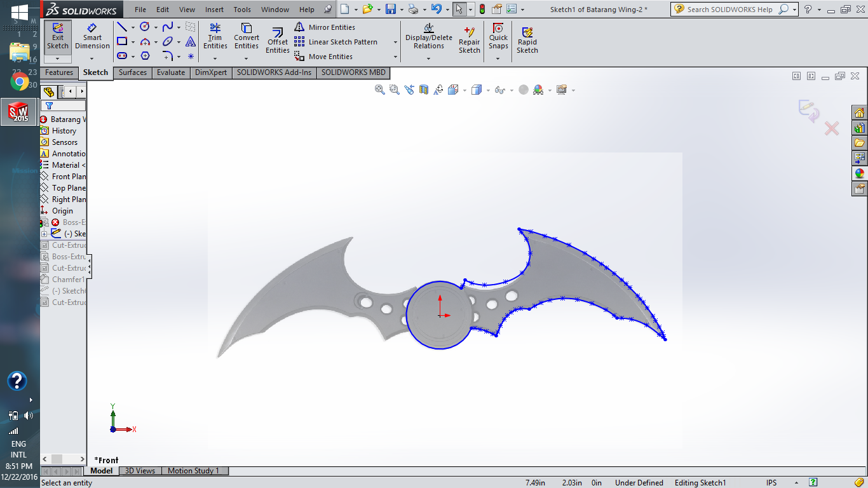Select the Line sketch tool

[x=122, y=27]
